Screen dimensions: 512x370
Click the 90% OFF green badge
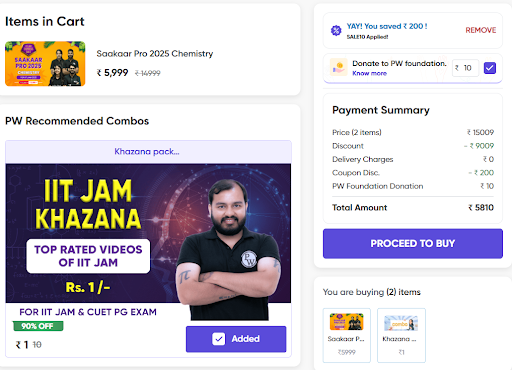click(38, 326)
